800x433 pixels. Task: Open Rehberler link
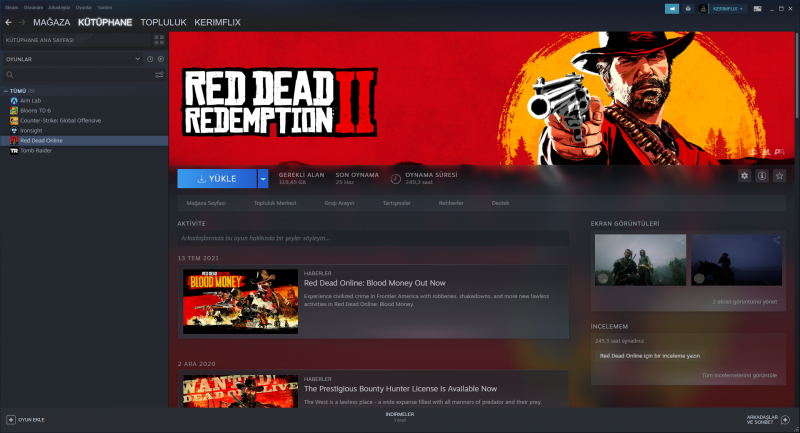click(x=451, y=203)
